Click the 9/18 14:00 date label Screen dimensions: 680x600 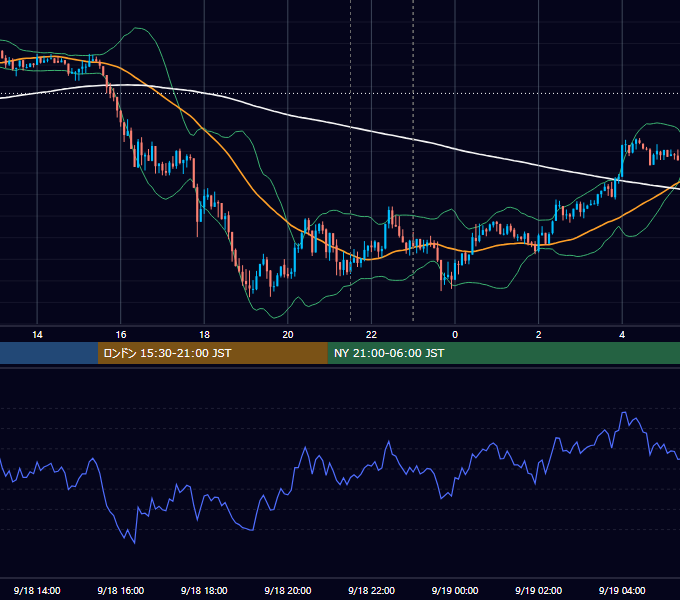pyautogui.click(x=37, y=590)
